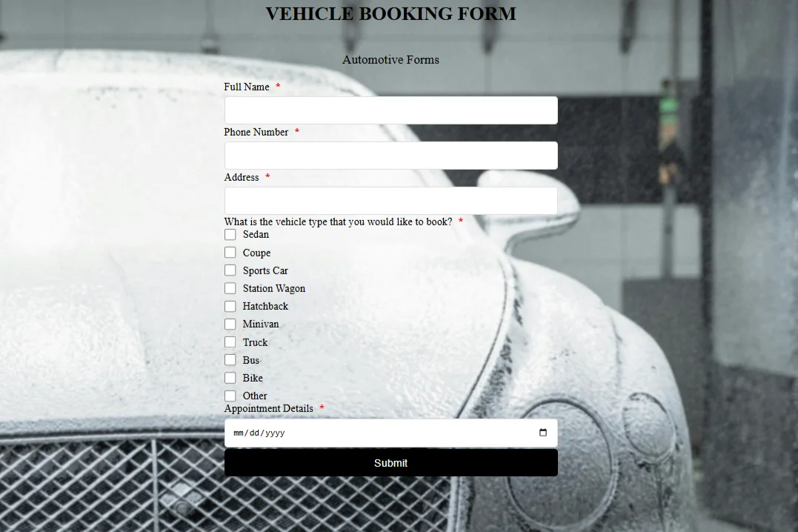Select the Truck checkbox
This screenshot has width=798, height=532.
(x=230, y=342)
